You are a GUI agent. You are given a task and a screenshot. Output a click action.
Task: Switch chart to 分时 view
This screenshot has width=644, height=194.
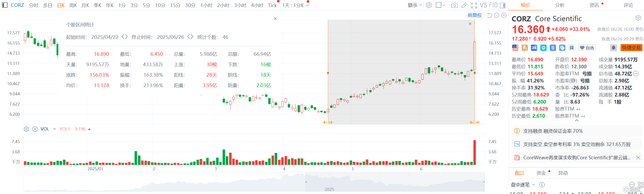[x=34, y=5]
